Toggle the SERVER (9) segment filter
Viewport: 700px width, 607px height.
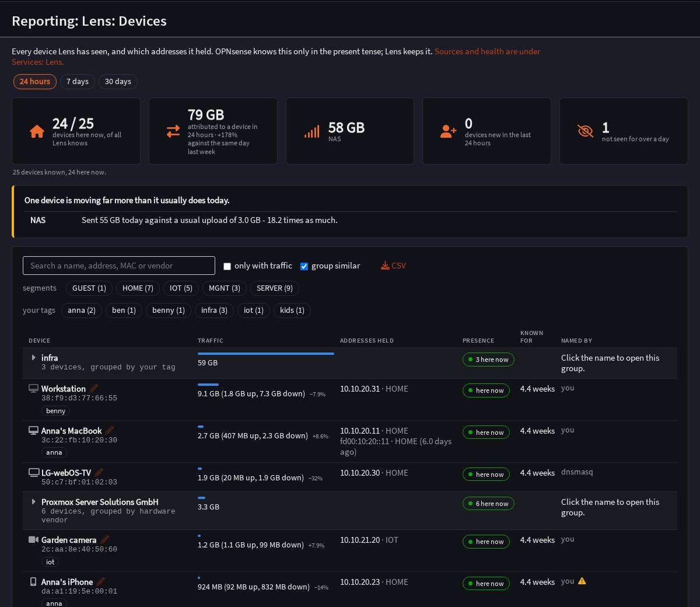tap(275, 288)
